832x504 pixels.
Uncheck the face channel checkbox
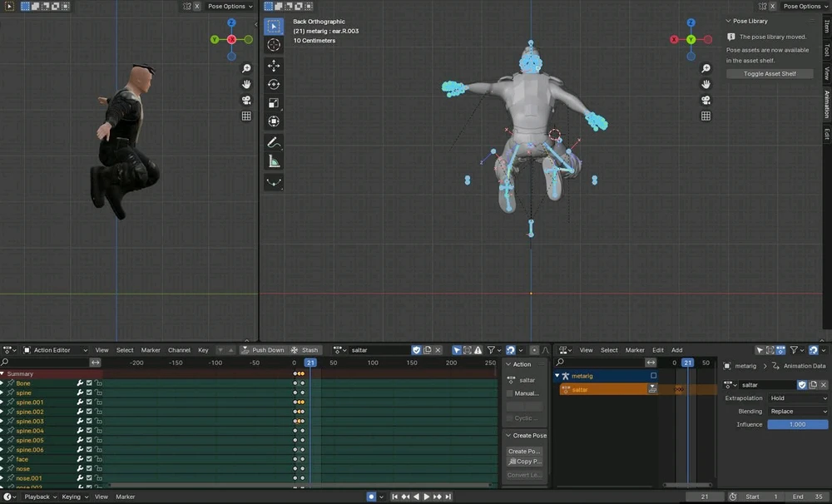point(89,459)
